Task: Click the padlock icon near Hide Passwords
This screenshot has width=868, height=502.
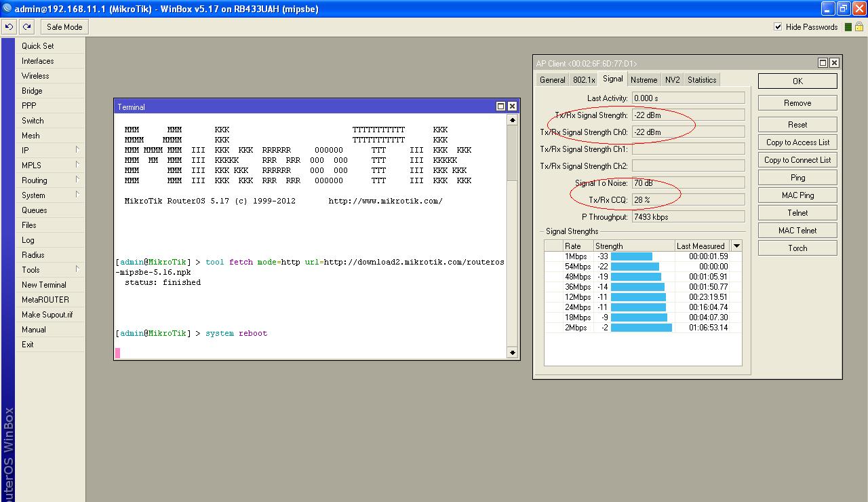Action: tap(859, 27)
